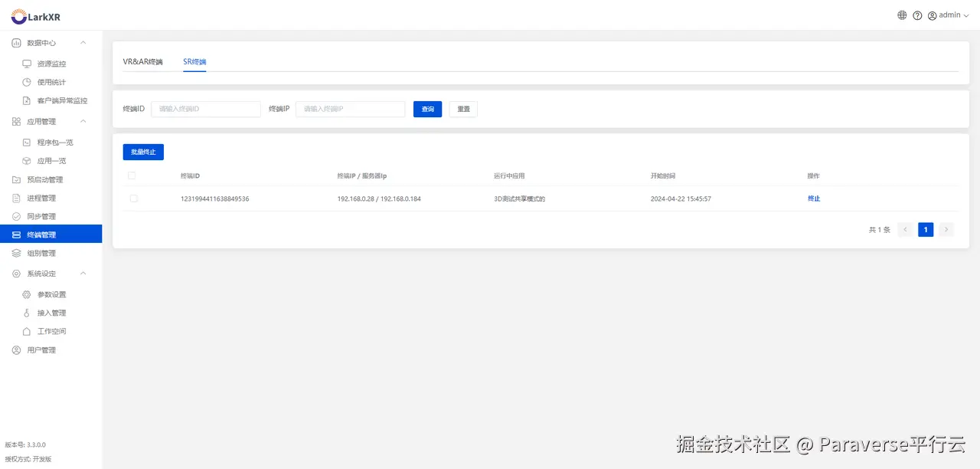Screen dimensions: 980x469
Task: Click the 客户端异常监控 file icon
Action: [27, 100]
